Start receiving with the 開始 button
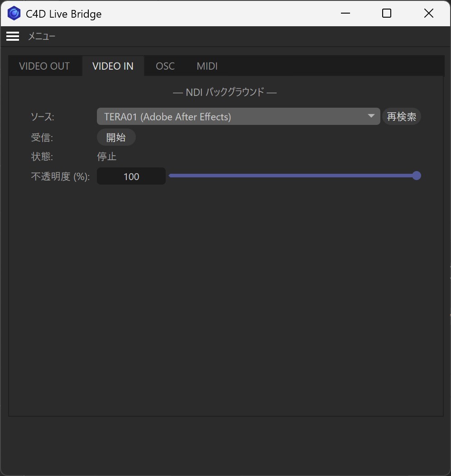Image resolution: width=451 pixels, height=476 pixels. 116,137
